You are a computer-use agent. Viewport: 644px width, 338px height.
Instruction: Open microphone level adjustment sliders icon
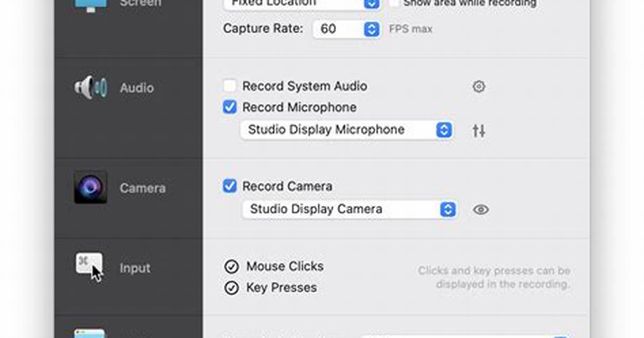(x=479, y=131)
